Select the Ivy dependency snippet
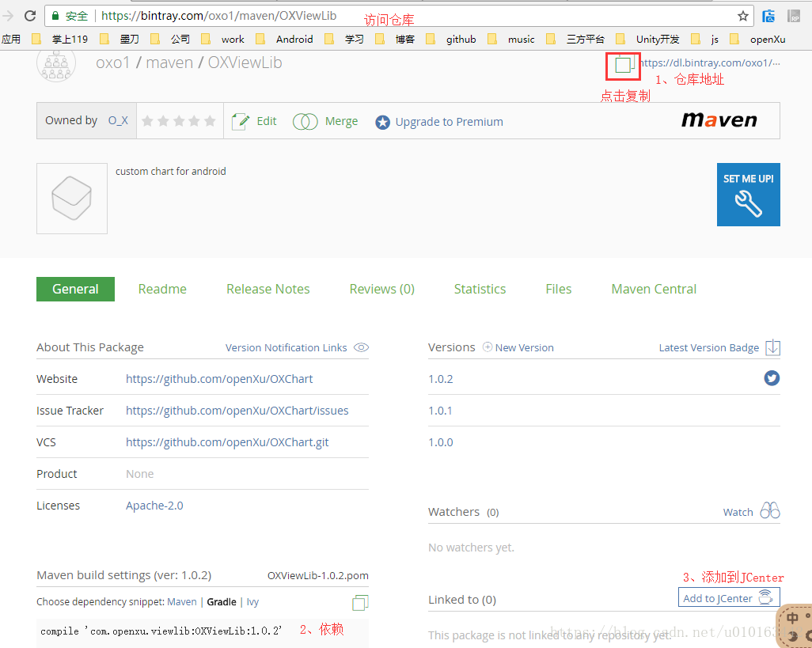Screen dimensions: 812x648 pyautogui.click(x=252, y=602)
